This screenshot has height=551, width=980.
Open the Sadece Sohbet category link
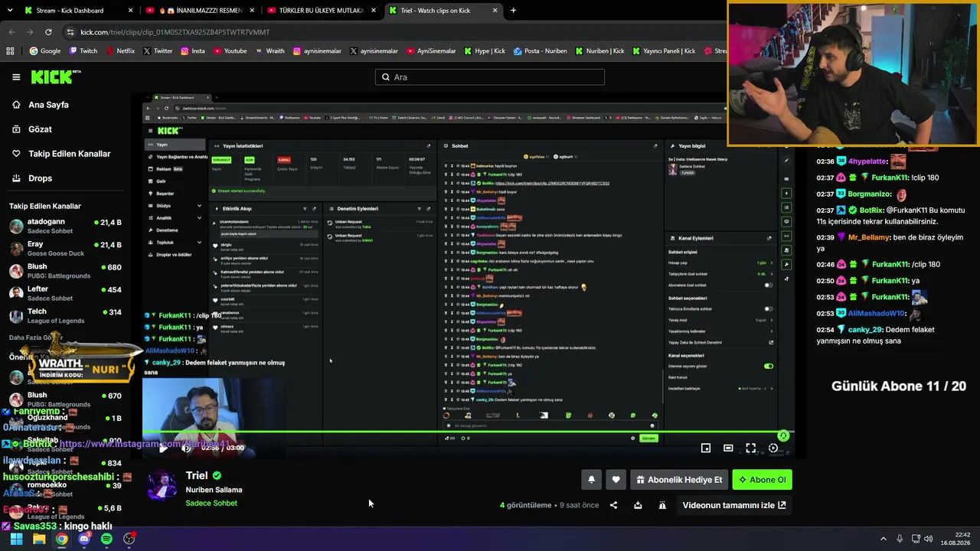(211, 503)
